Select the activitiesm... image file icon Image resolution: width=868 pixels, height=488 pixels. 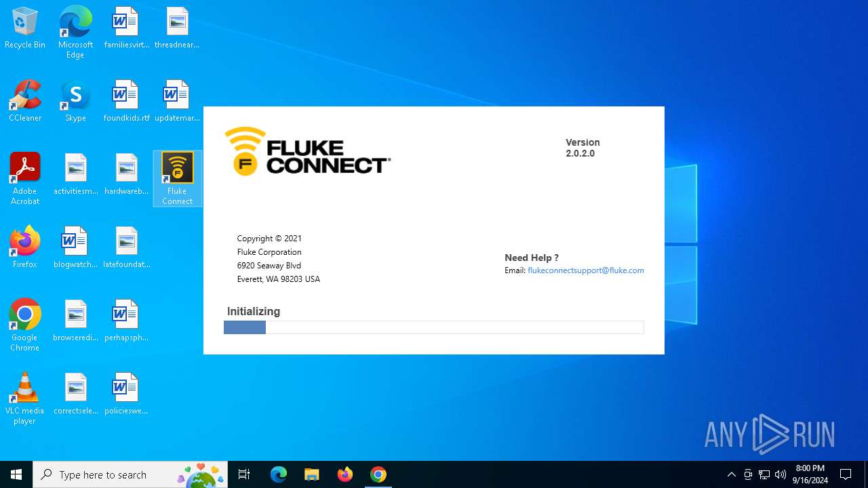coord(75,175)
